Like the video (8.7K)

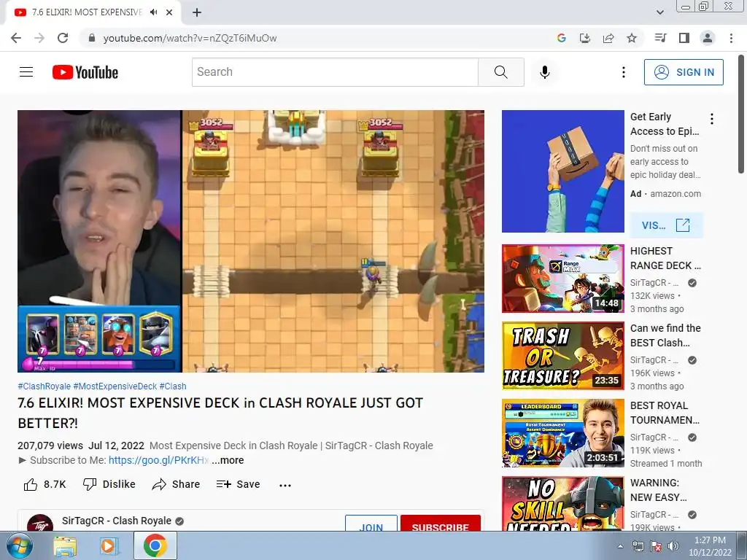44,484
